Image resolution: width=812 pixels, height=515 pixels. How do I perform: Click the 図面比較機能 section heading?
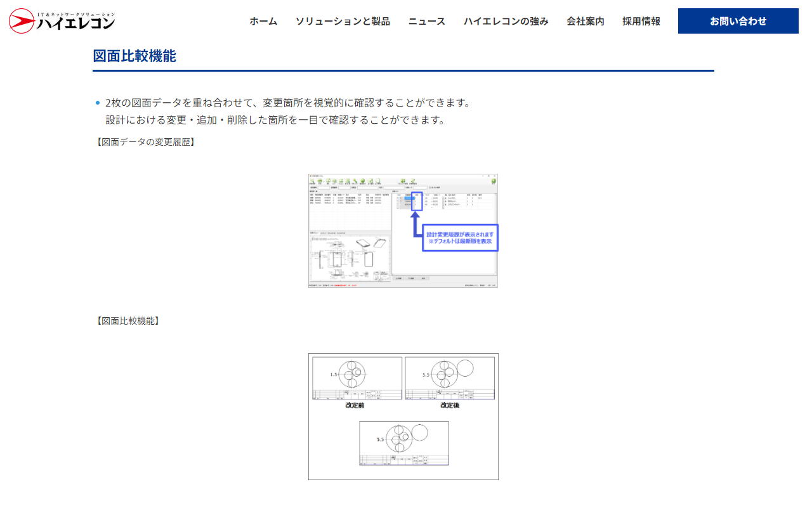coord(134,56)
